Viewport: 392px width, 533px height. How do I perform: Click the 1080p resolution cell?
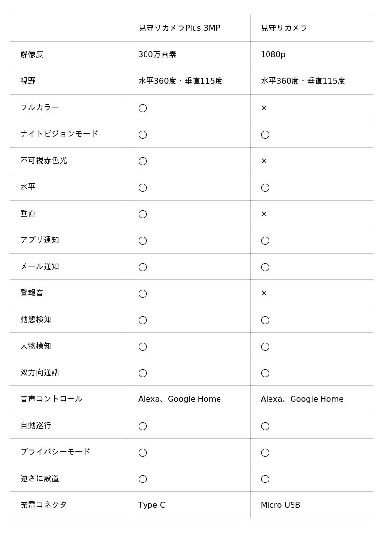273,54
